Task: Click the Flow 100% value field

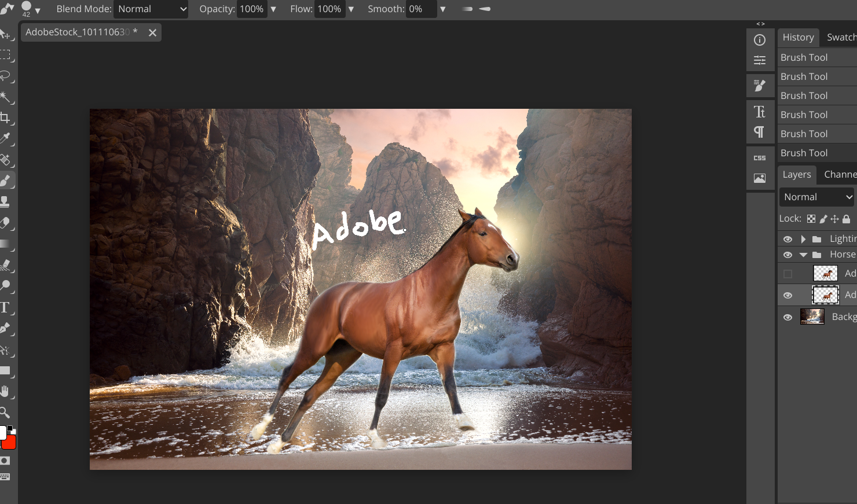Action: pyautogui.click(x=329, y=9)
